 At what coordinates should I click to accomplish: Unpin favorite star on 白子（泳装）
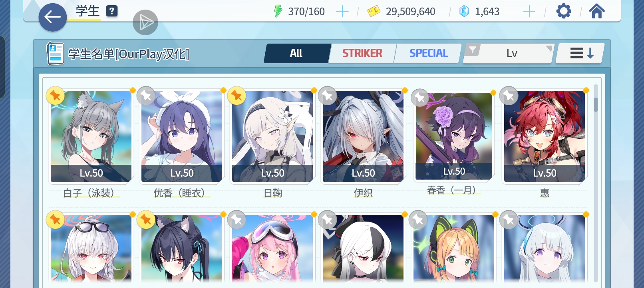pos(56,96)
